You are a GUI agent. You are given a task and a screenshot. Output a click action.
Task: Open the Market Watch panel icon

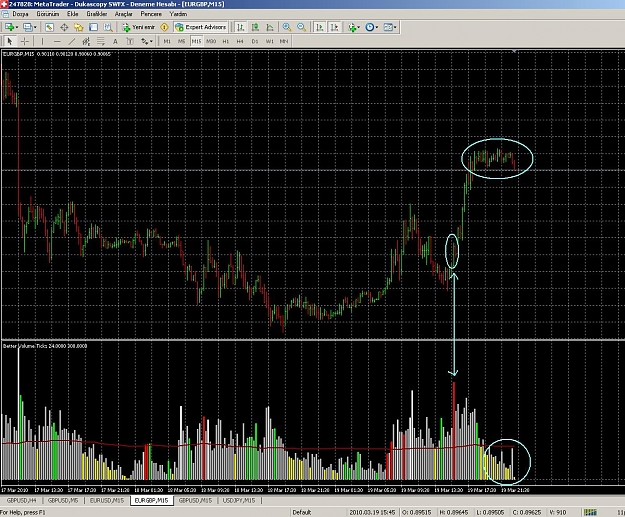coord(49,27)
